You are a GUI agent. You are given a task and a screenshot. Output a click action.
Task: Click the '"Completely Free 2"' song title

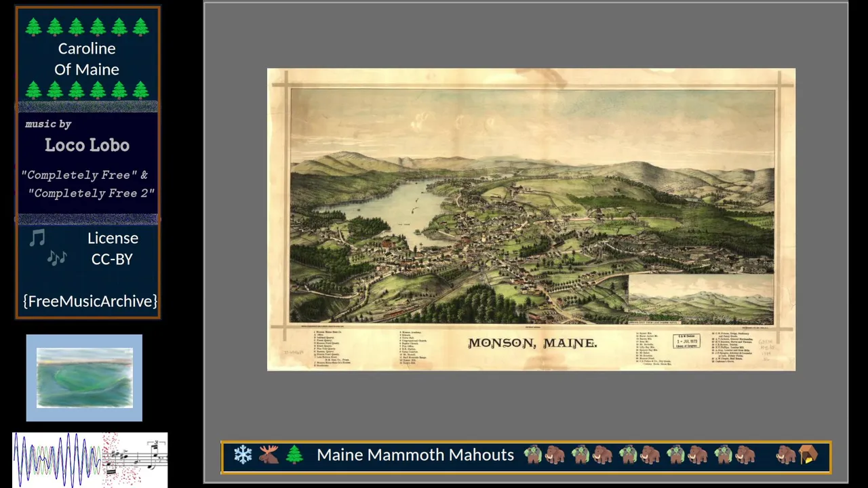click(x=92, y=193)
